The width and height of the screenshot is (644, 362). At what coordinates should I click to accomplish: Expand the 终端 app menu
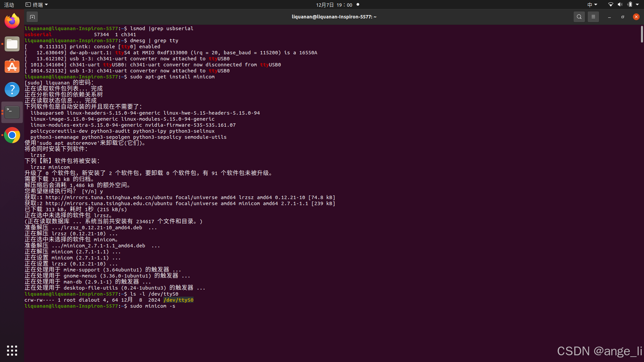pos(37,5)
